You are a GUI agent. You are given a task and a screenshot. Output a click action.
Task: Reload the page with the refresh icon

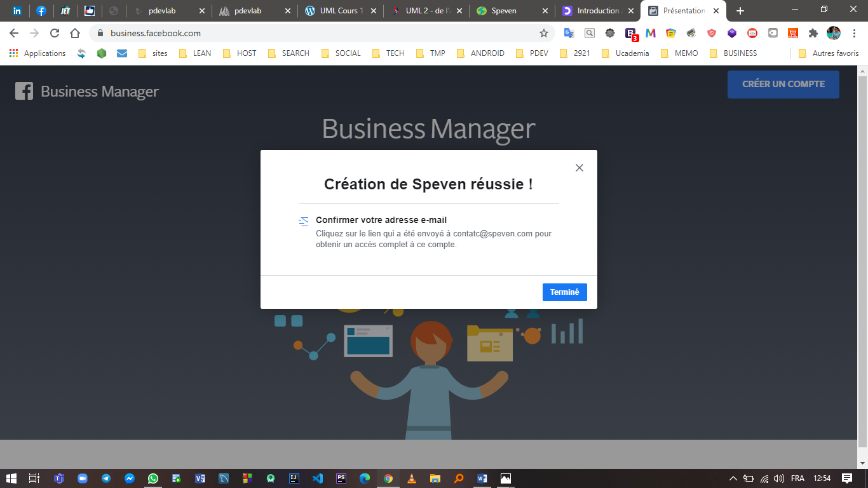click(55, 33)
